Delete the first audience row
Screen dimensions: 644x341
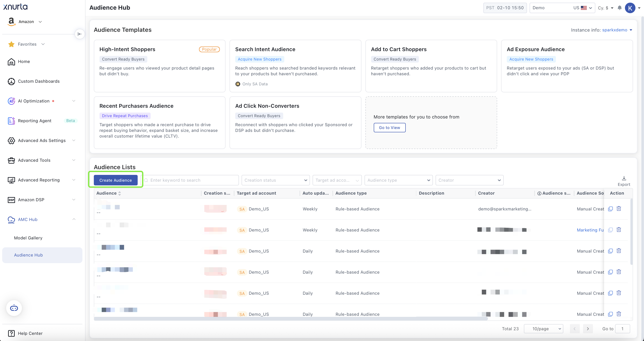(x=619, y=209)
